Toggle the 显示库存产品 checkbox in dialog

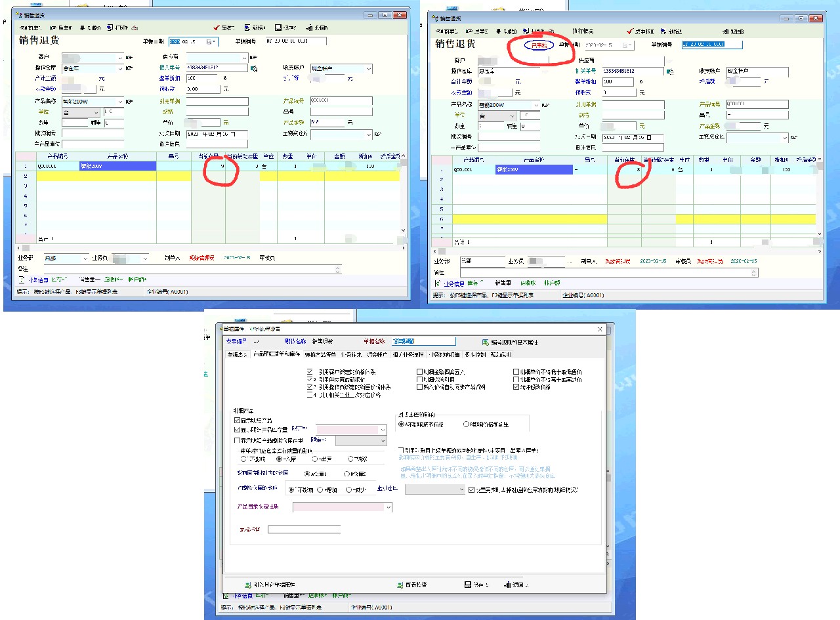tap(238, 420)
